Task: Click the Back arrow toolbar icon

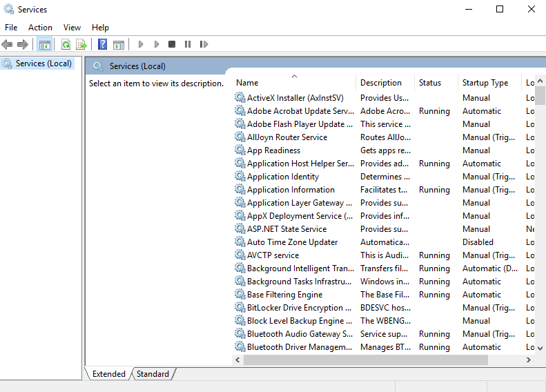Action: [7, 44]
